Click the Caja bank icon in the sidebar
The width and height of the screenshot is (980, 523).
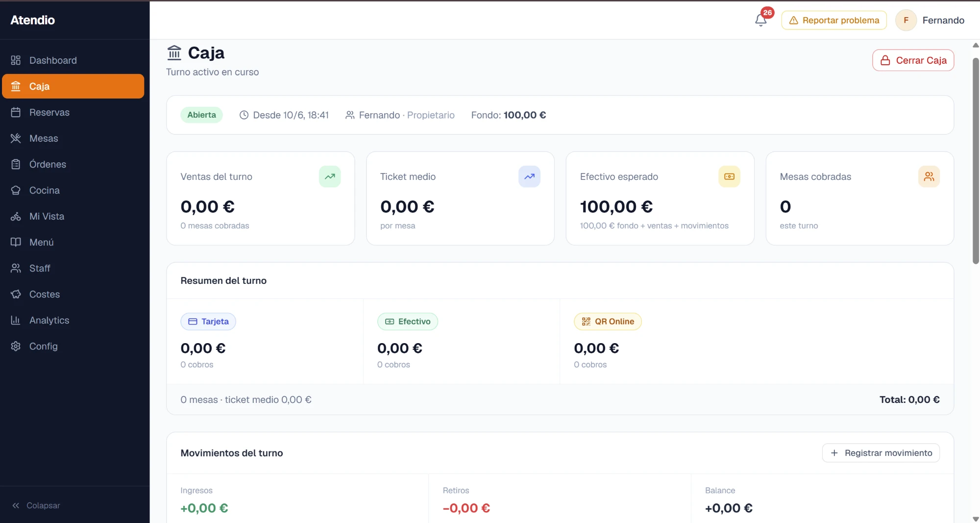click(x=16, y=86)
